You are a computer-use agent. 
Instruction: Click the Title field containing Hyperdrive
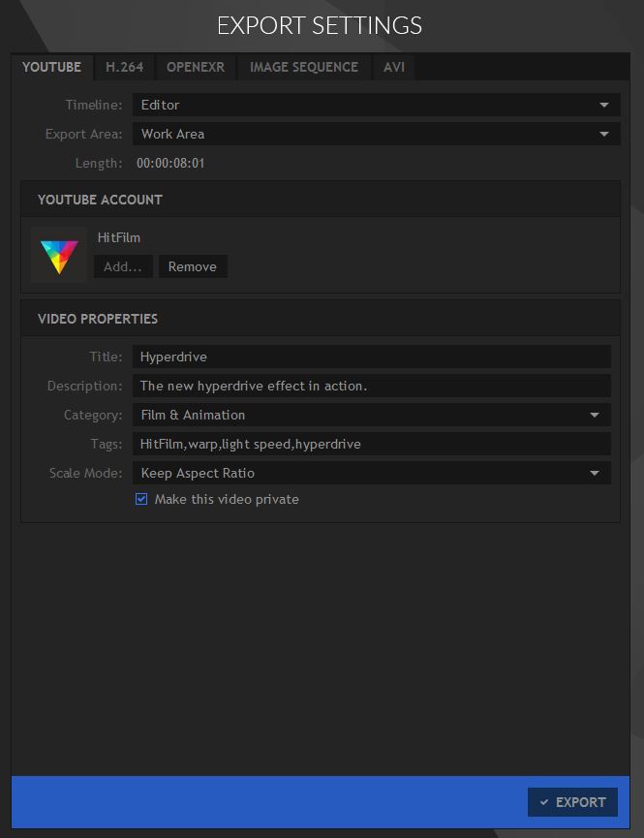point(372,357)
